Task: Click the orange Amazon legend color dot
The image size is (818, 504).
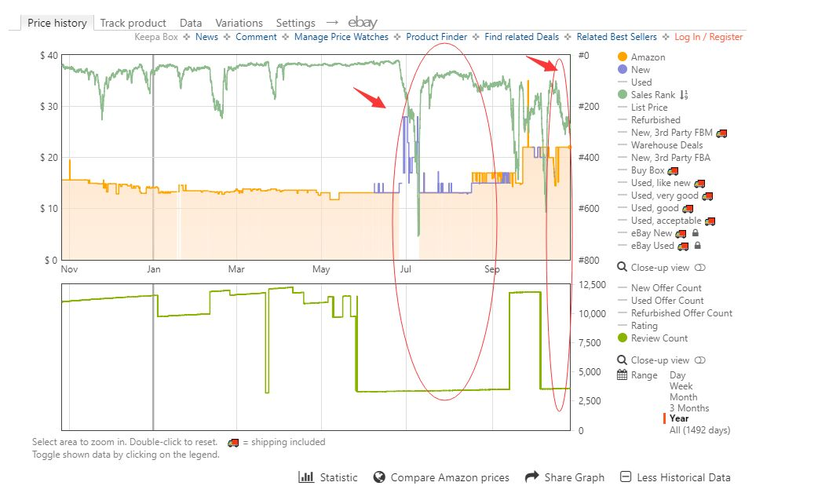Action: [623, 57]
